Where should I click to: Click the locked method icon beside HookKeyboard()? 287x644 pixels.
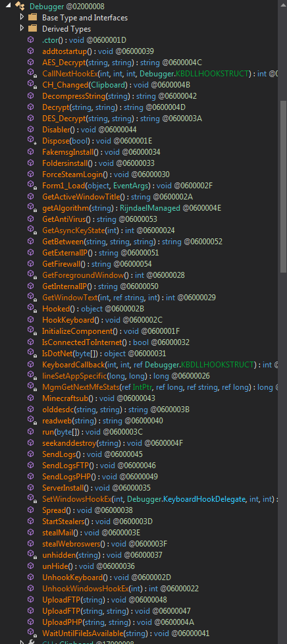pos(32,319)
